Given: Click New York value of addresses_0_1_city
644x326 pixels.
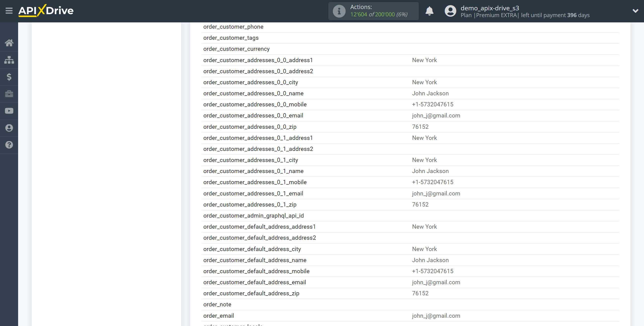Looking at the screenshot, I should 424,160.
